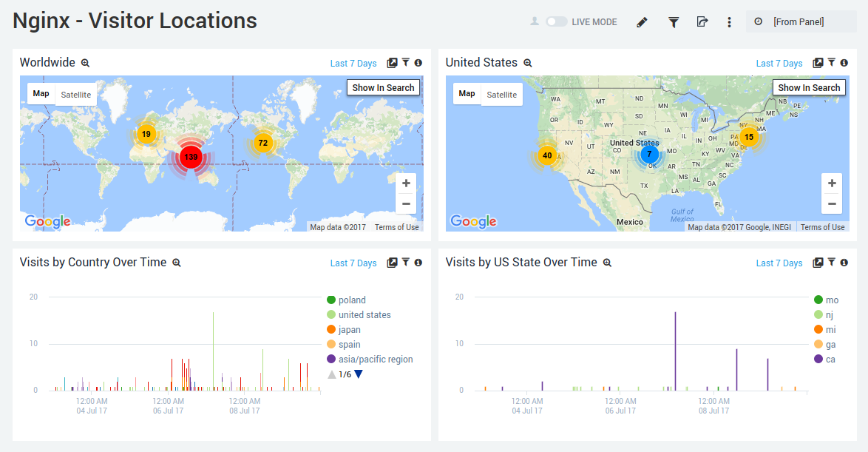Click the cluster marker labeled 72
Screen dimensions: 868x452
click(x=263, y=143)
